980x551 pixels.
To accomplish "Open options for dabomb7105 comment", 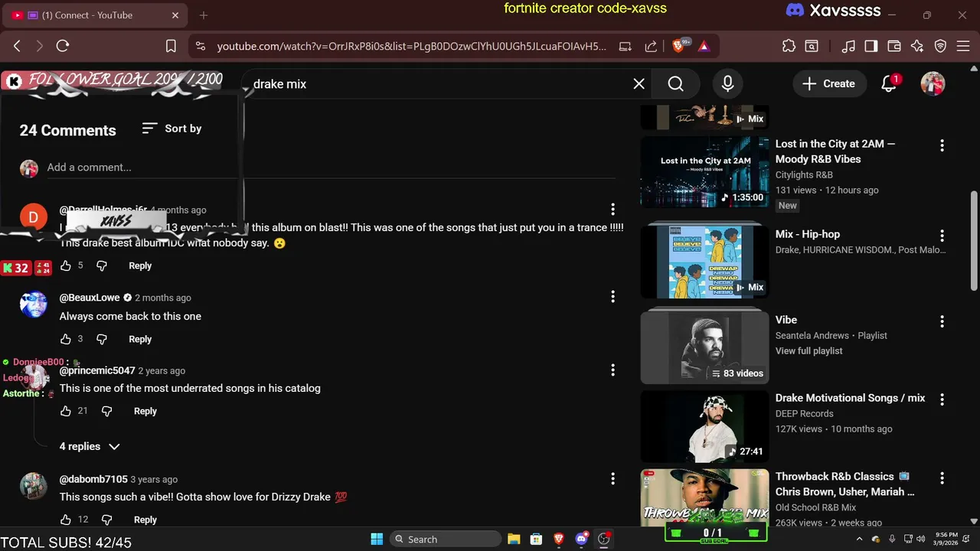I will coord(612,478).
